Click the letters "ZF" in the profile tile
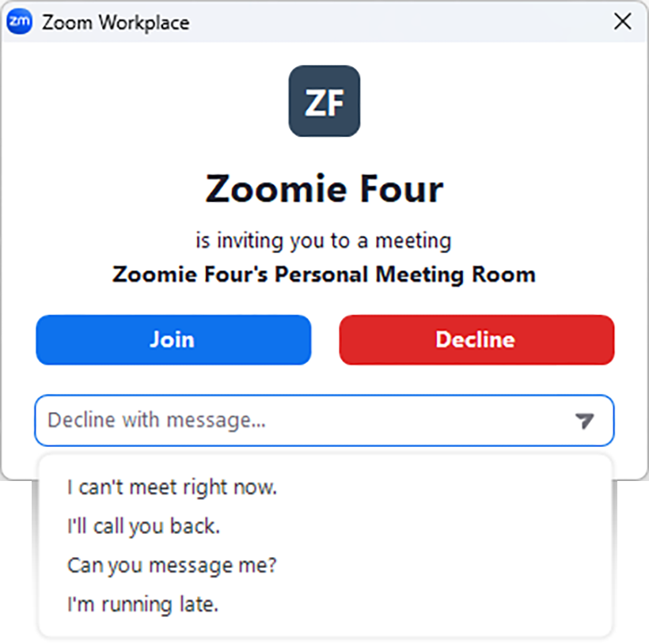 pyautogui.click(x=324, y=103)
